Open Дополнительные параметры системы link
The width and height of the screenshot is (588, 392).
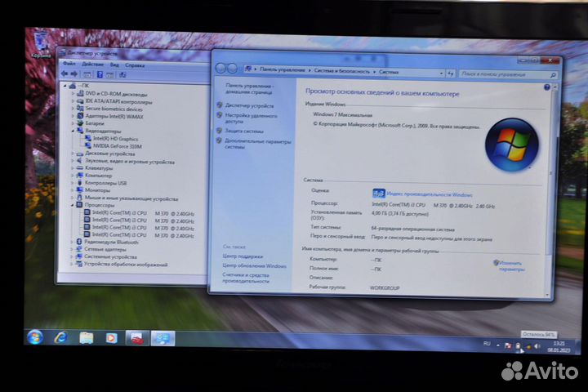pos(257,144)
